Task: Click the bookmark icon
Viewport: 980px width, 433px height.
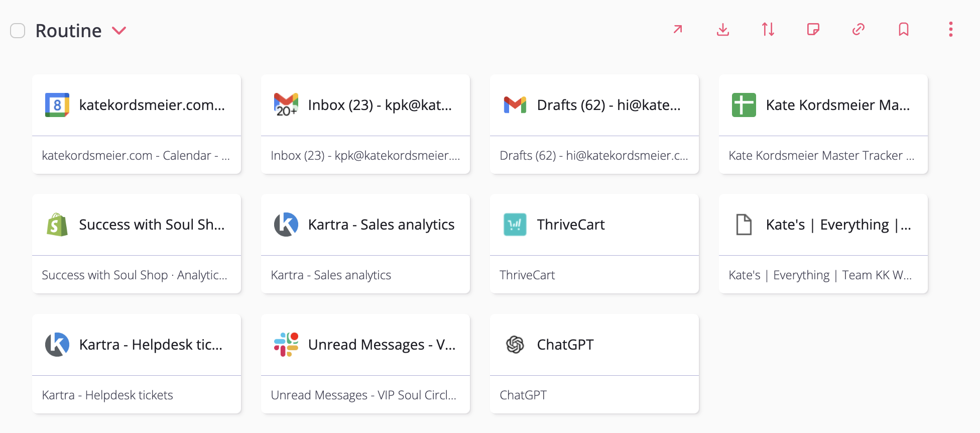Action: pos(904,29)
